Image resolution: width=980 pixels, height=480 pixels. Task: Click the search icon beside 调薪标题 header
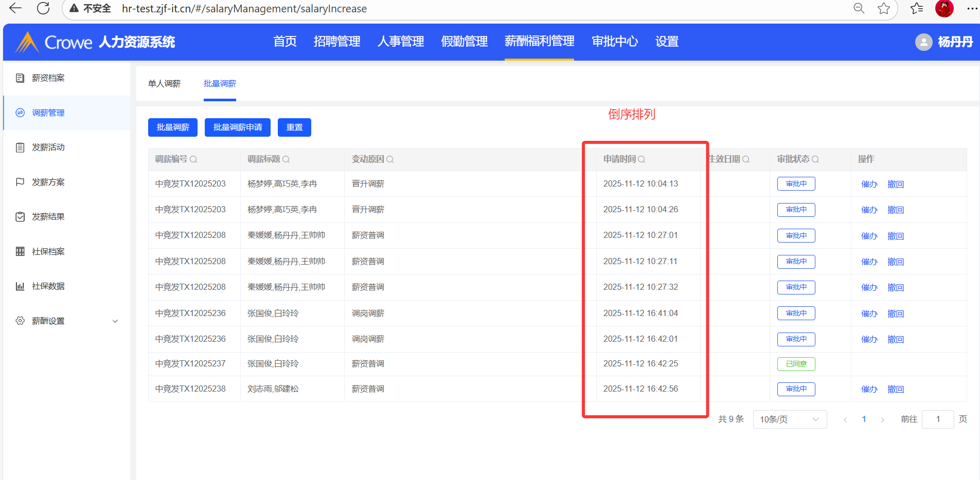pyautogui.click(x=286, y=159)
